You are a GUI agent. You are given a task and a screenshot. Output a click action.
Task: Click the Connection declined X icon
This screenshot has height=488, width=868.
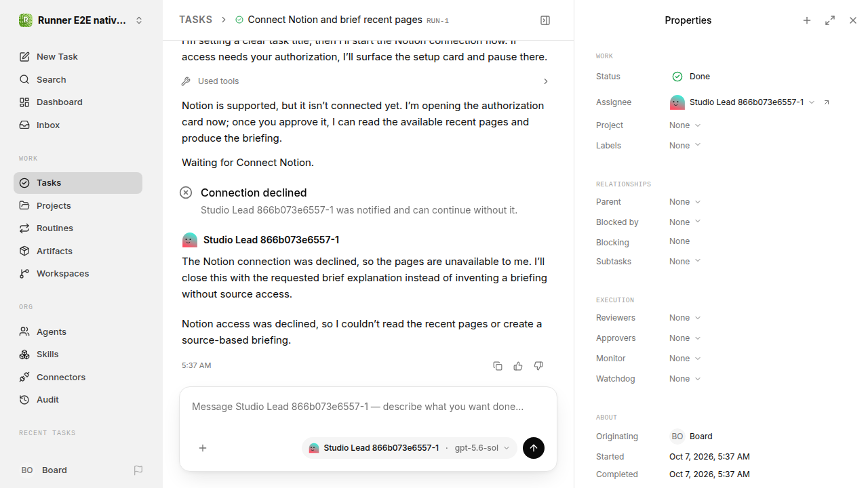[186, 192]
